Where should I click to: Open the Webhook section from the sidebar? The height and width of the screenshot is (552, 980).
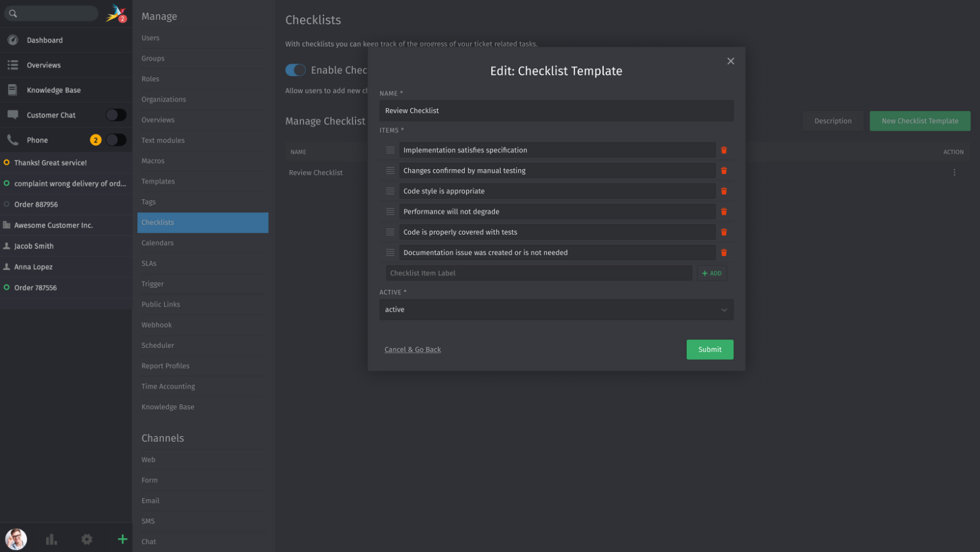click(x=156, y=325)
